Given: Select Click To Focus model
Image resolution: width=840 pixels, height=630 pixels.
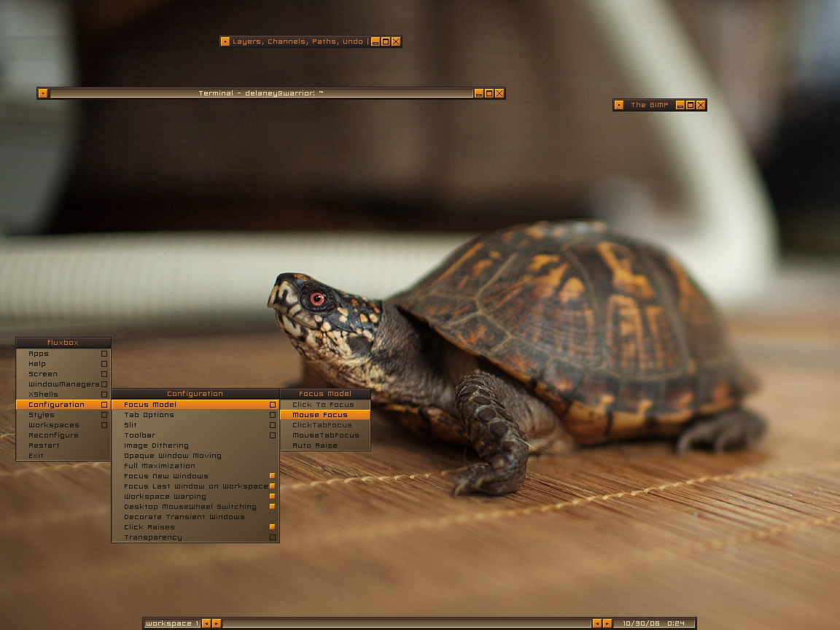Looking at the screenshot, I should (x=325, y=405).
